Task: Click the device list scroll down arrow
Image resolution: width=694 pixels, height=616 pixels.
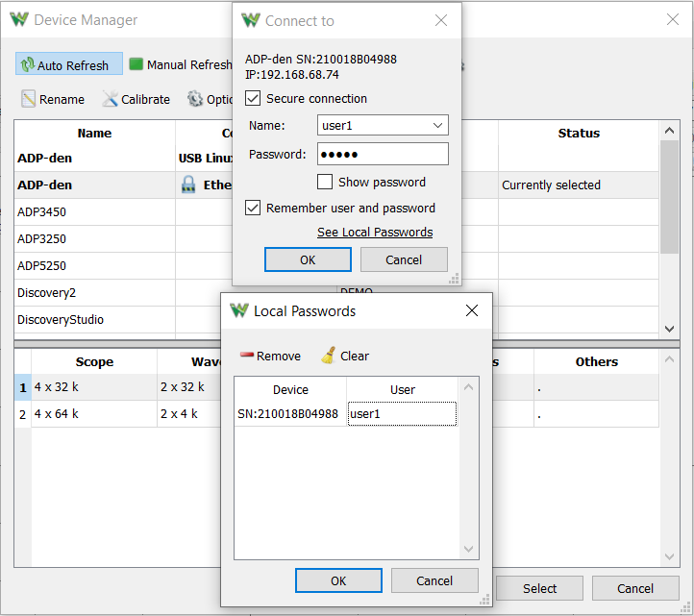Action: [x=669, y=329]
